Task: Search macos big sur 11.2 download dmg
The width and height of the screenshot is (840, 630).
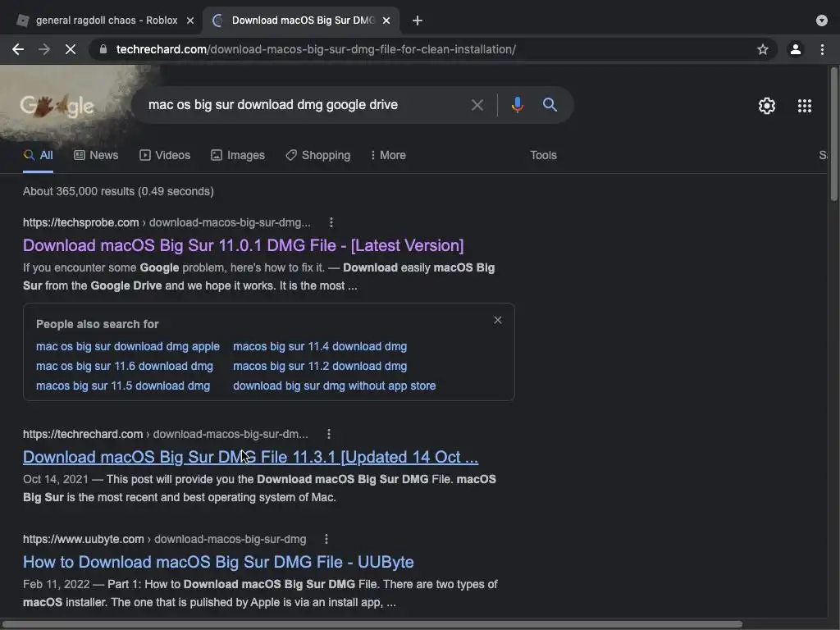Action: [x=320, y=367]
